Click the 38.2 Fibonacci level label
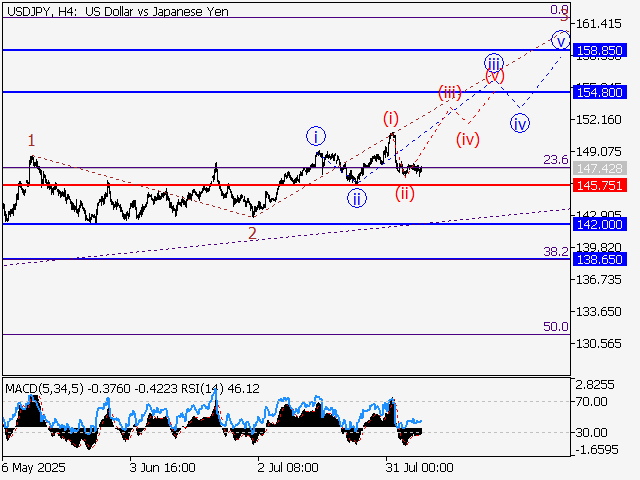This screenshot has width=640, height=480. point(555,252)
